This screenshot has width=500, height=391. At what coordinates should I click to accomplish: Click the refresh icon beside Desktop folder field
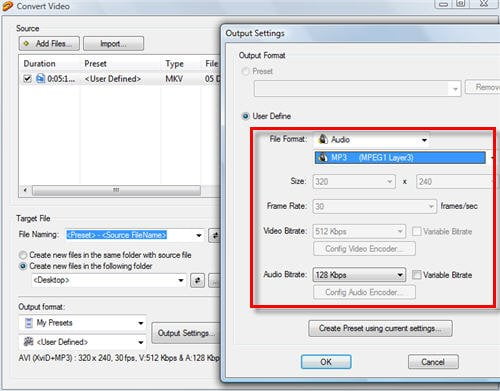tap(197, 280)
